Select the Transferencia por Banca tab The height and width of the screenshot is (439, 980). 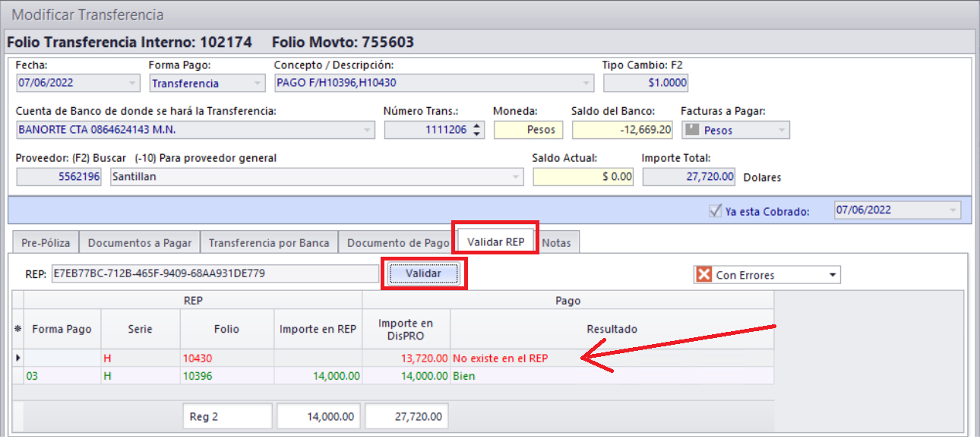click(269, 243)
